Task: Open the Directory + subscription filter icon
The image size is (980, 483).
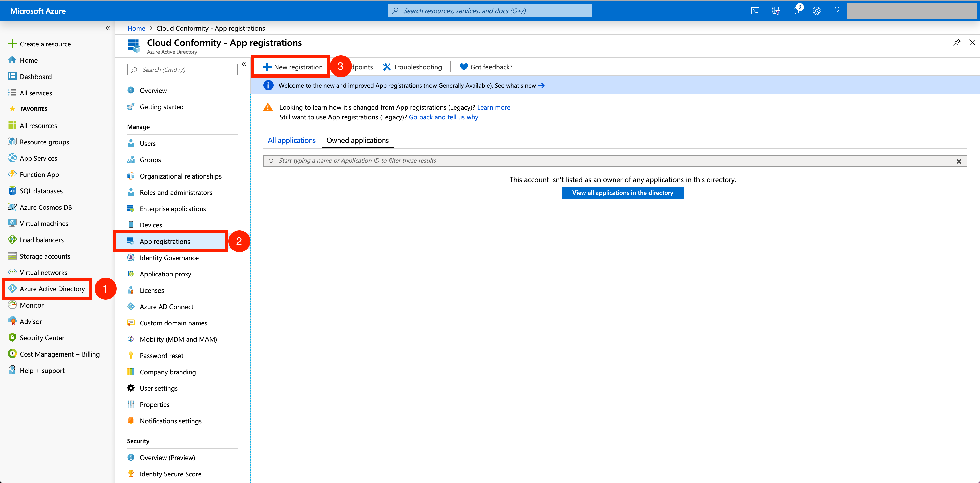Action: pyautogui.click(x=776, y=11)
